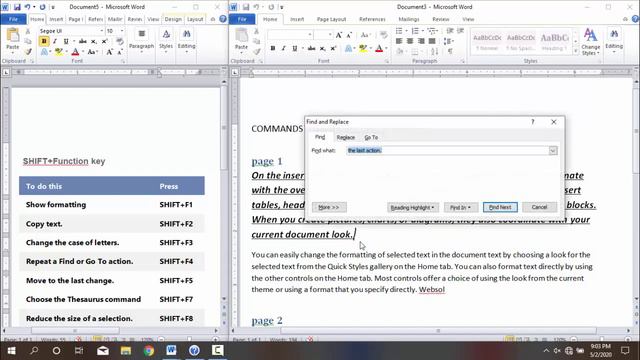
Task: Apply Heading 1 style in Document3 gallery
Action: 554,42
